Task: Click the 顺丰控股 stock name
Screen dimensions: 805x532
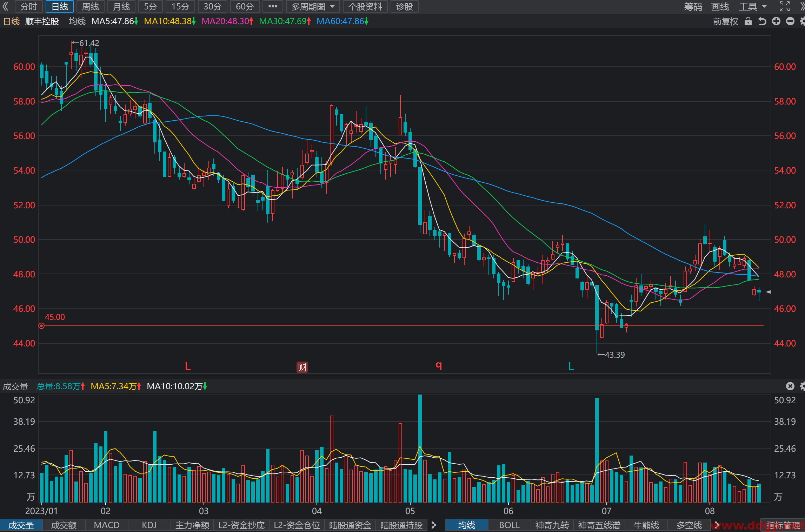Action: pos(42,21)
